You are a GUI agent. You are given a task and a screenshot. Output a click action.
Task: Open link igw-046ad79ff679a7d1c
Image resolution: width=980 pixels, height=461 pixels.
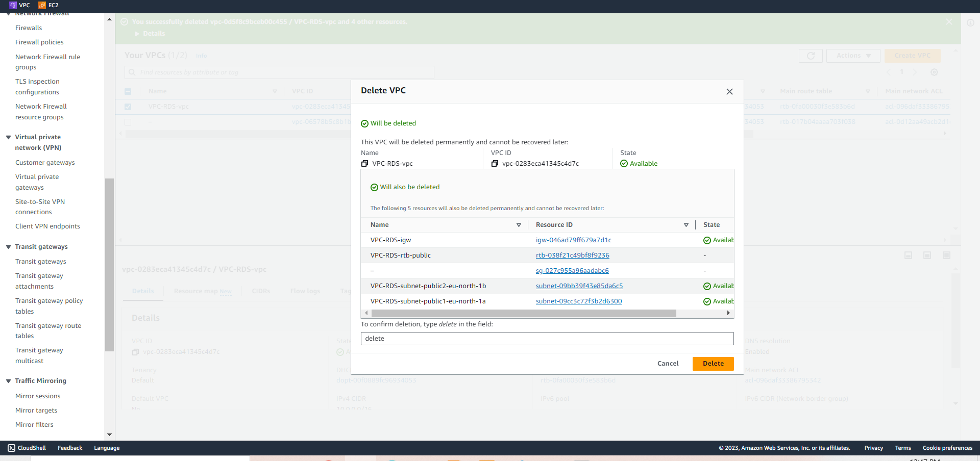pos(573,240)
